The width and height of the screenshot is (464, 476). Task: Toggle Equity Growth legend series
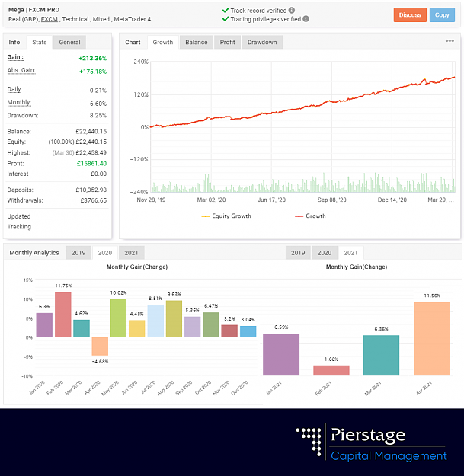point(226,216)
